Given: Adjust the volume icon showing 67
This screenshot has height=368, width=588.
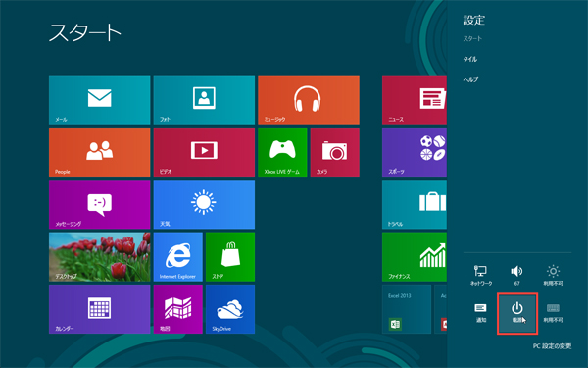Looking at the screenshot, I should pyautogui.click(x=517, y=275).
